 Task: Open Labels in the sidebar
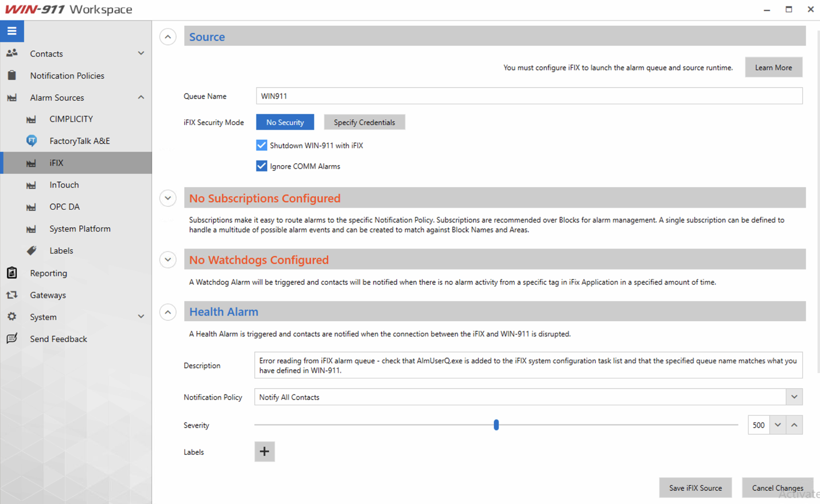[x=61, y=251]
